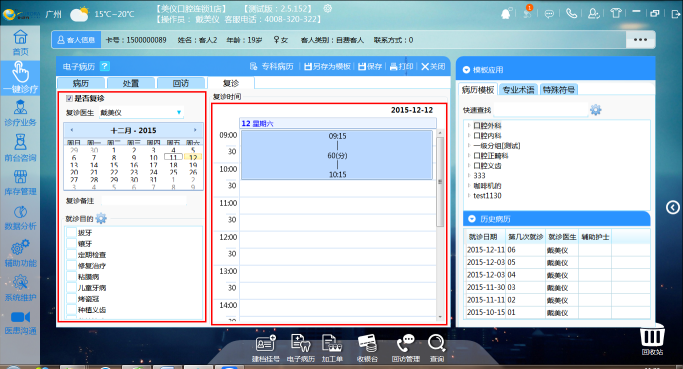The image size is (683, 369).
Task: Open the 复诊医生 dropdown
Action: tap(179, 112)
